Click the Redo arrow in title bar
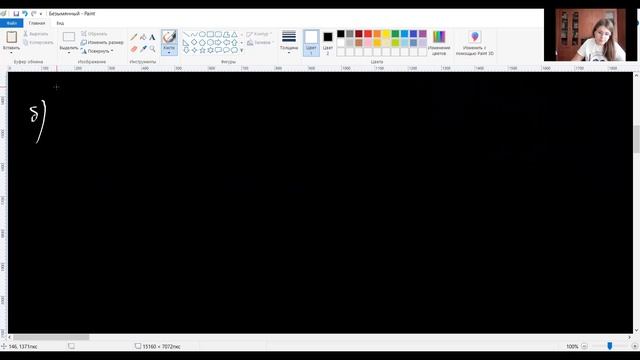The height and width of the screenshot is (360, 640). [x=33, y=13]
